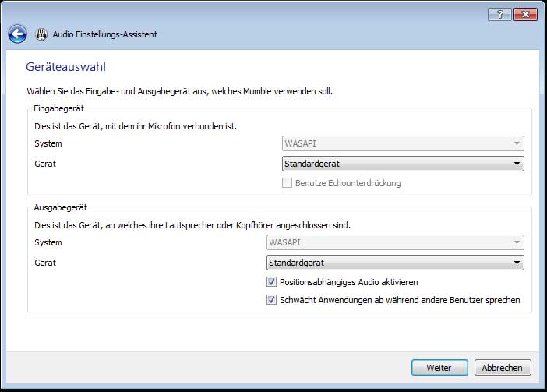Click the instruction text starting with Wählen Sie
547x392 pixels.
(179, 91)
